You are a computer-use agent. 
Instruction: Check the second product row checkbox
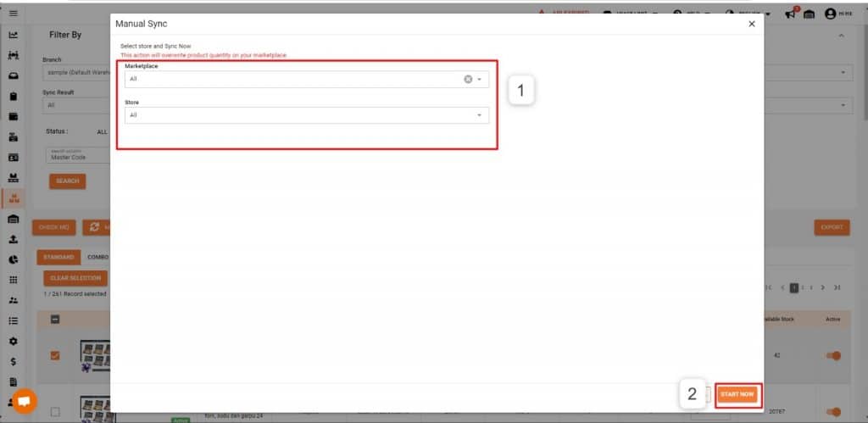pyautogui.click(x=55, y=412)
